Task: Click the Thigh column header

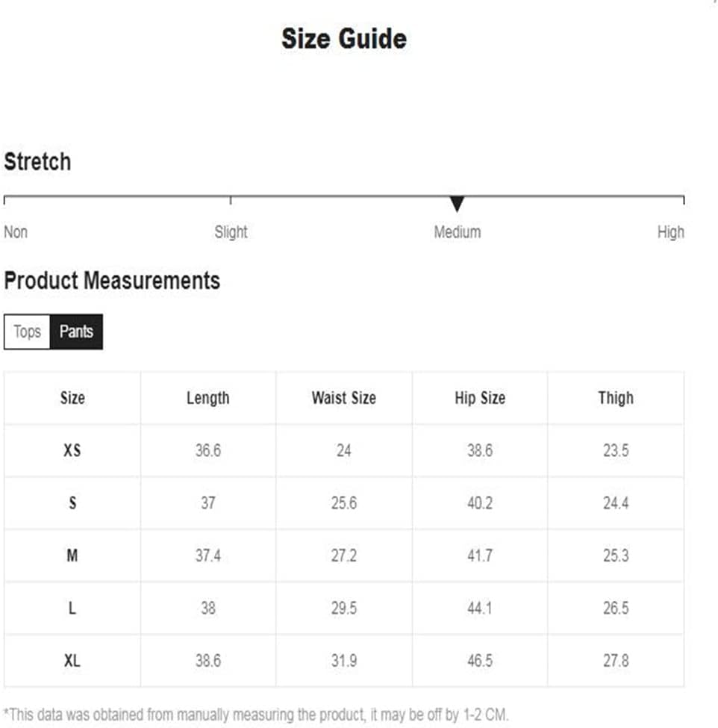Action: point(616,398)
